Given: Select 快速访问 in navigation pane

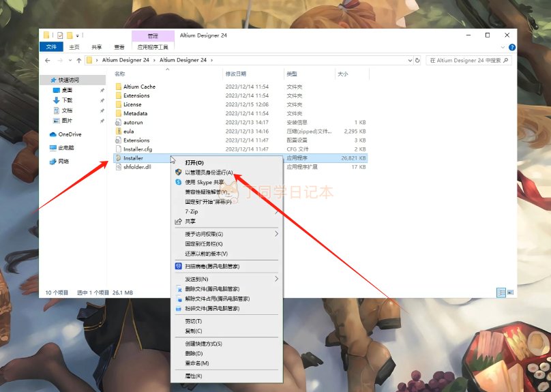Looking at the screenshot, I should tap(72, 80).
